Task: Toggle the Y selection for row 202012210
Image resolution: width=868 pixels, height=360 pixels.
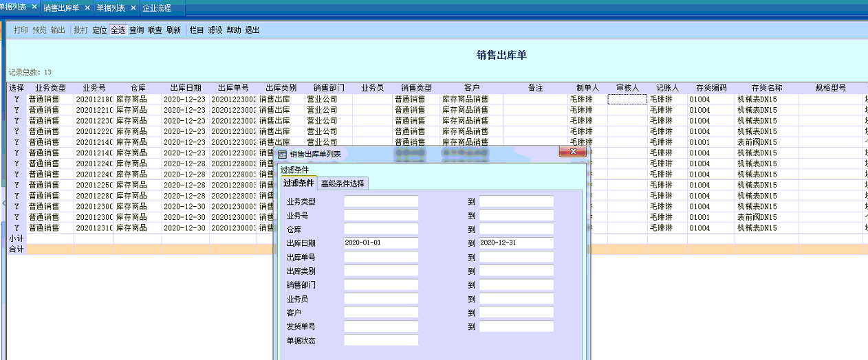Action: click(17, 110)
